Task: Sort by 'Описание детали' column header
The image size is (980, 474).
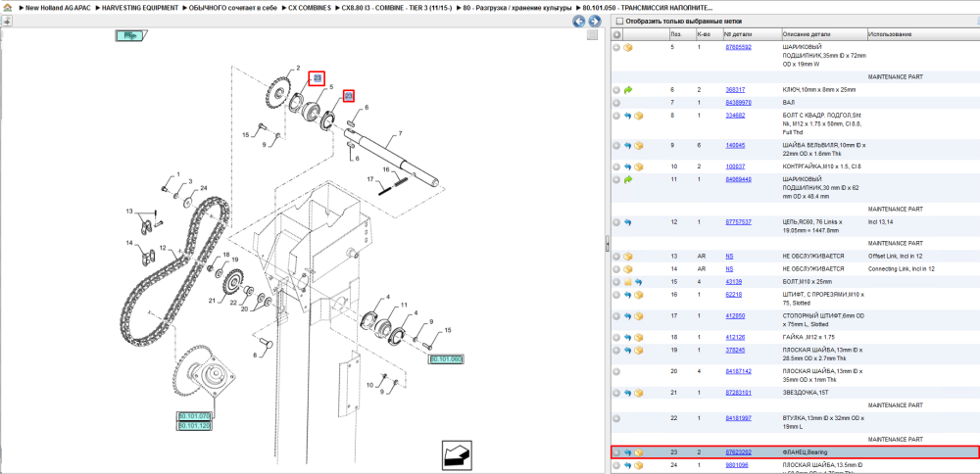Action: 807,33
